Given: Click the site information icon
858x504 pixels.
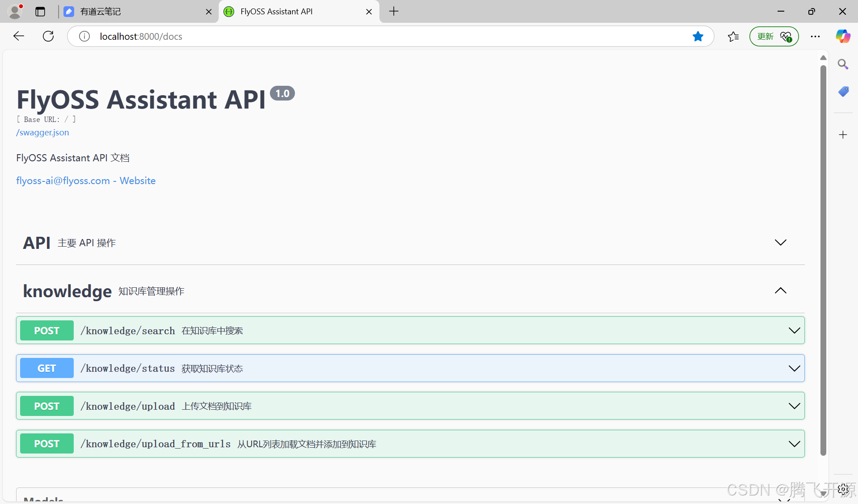Looking at the screenshot, I should click(84, 36).
